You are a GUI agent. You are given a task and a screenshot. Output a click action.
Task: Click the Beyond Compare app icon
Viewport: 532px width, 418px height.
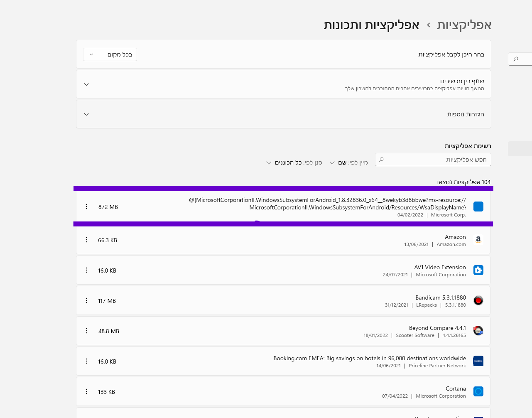tap(478, 331)
